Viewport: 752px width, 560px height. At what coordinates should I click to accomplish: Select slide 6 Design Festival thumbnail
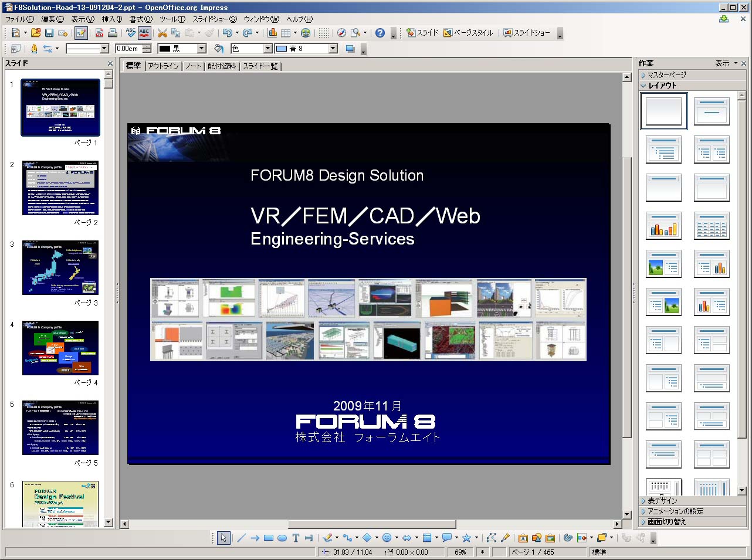click(60, 504)
